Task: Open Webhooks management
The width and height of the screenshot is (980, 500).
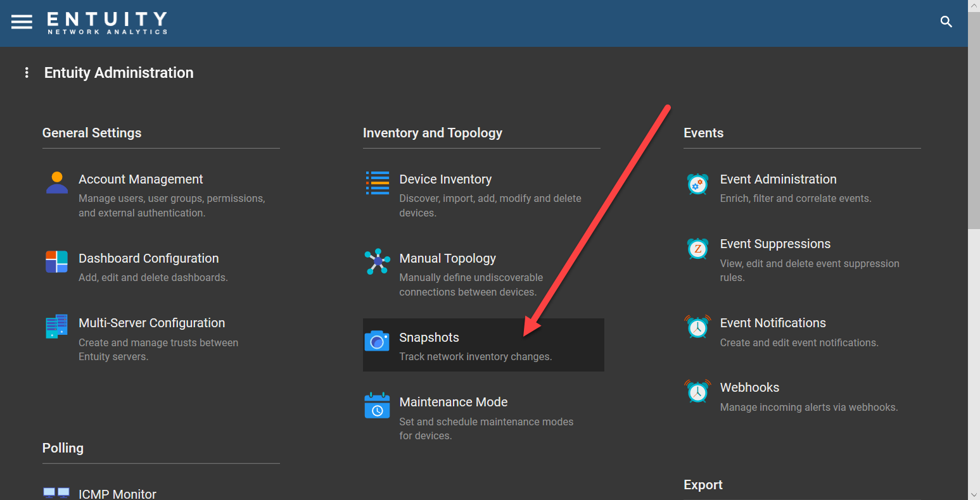Action: (750, 387)
